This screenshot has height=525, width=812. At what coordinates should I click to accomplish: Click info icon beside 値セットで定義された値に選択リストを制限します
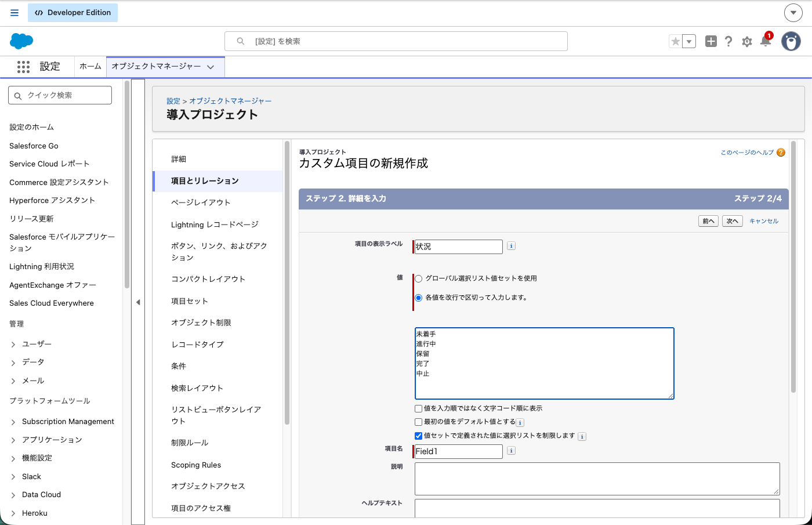pos(582,437)
